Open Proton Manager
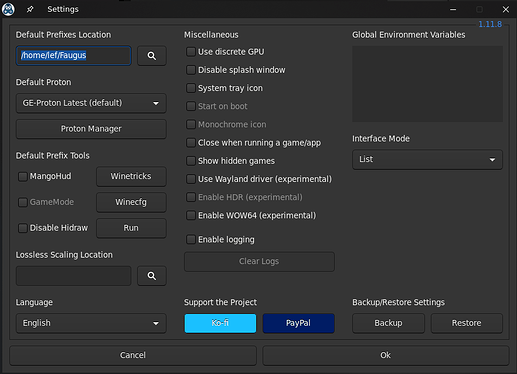Image resolution: width=517 pixels, height=374 pixels. [91, 129]
